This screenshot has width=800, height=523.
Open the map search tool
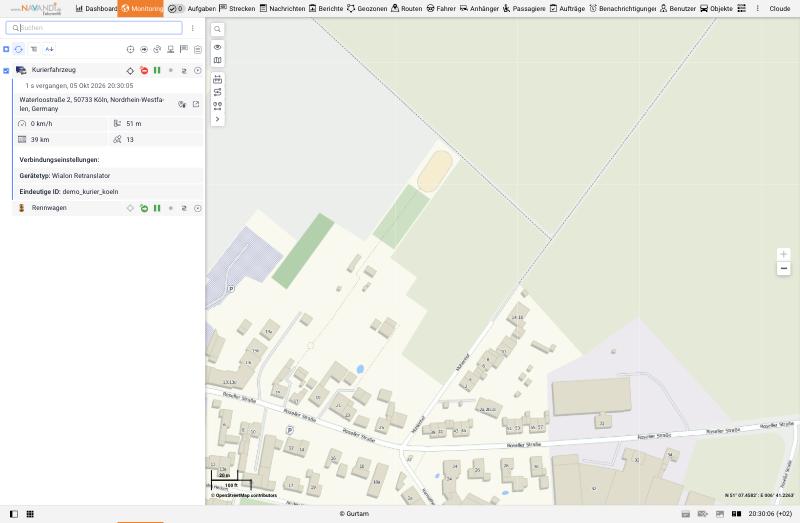[217, 30]
